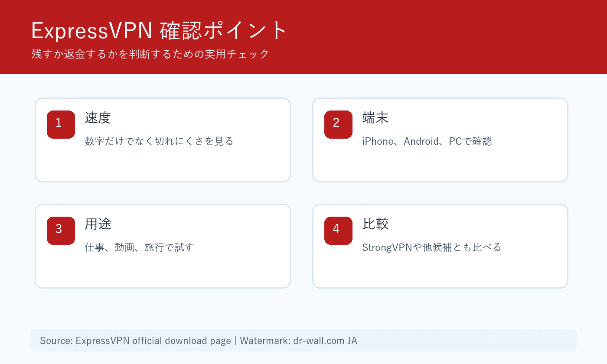Image resolution: width=607 pixels, height=364 pixels.
Task: Click the Source: ExpressVPN official download page text
Action: [135, 341]
